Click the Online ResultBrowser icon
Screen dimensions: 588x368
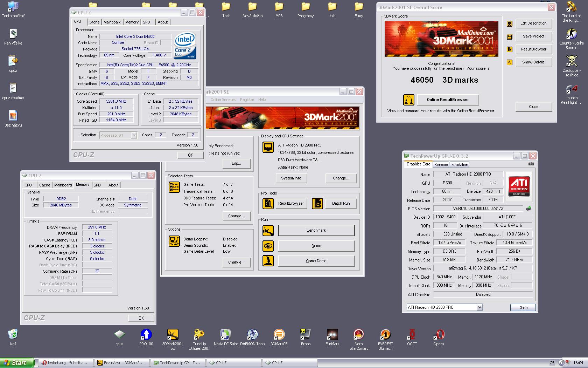[x=408, y=100]
